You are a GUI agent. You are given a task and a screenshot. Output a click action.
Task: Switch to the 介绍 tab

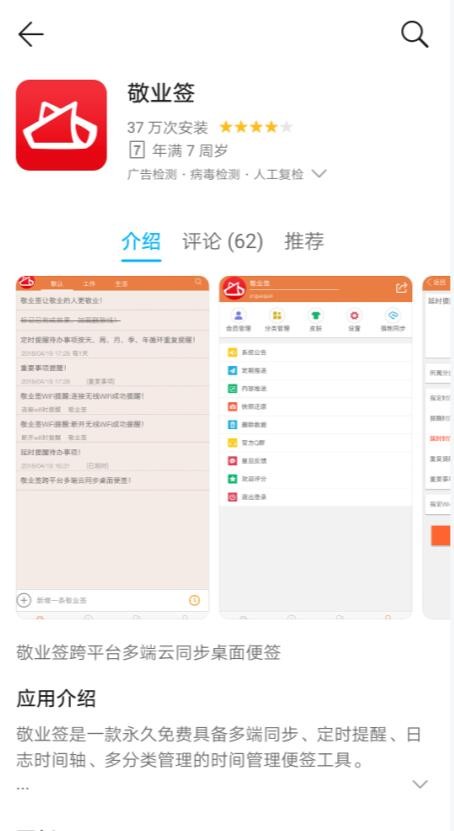pyautogui.click(x=141, y=242)
